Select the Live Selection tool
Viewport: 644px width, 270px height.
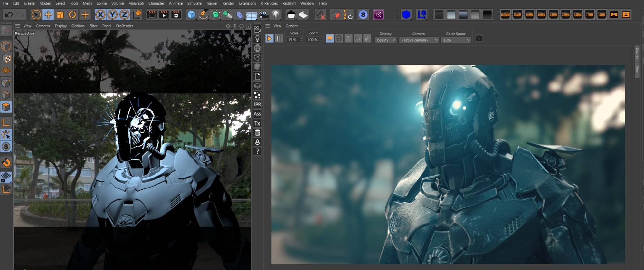pyautogui.click(x=36, y=14)
